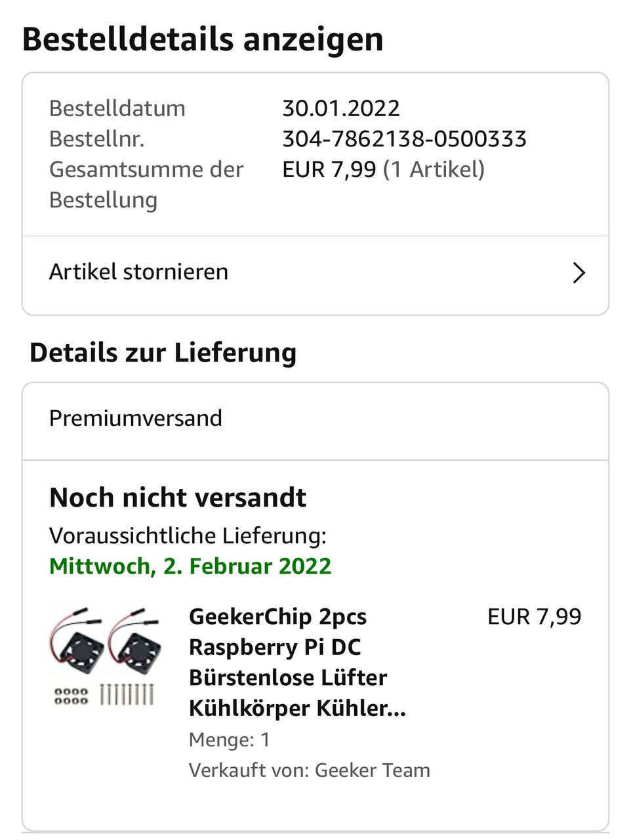This screenshot has height=840, width=631.
Task: Click the Bestelldatum label
Action: (x=117, y=108)
